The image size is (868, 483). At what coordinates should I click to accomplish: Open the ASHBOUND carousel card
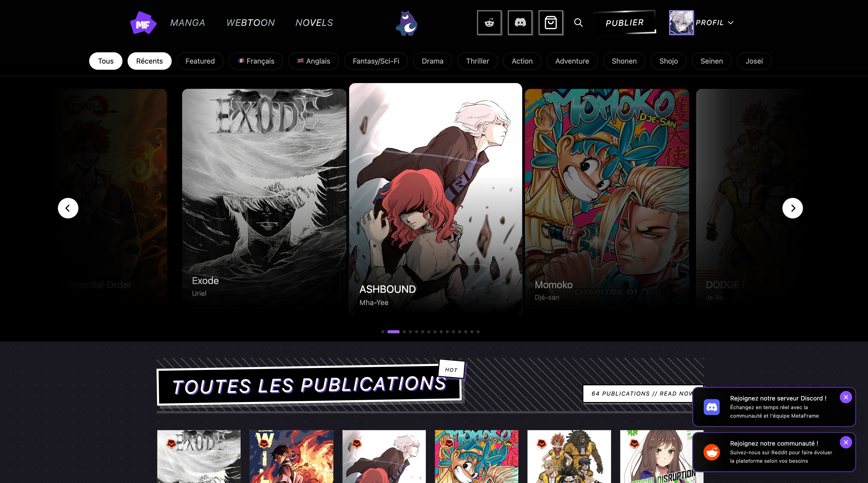pyautogui.click(x=435, y=198)
